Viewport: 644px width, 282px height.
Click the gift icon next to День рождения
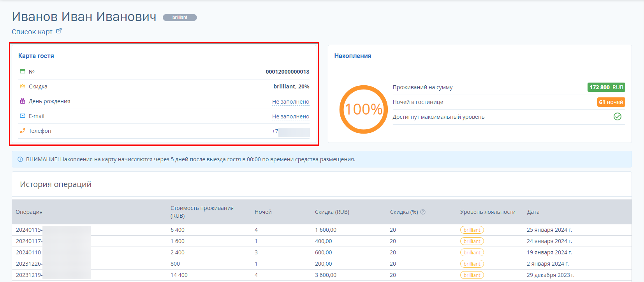click(x=23, y=101)
